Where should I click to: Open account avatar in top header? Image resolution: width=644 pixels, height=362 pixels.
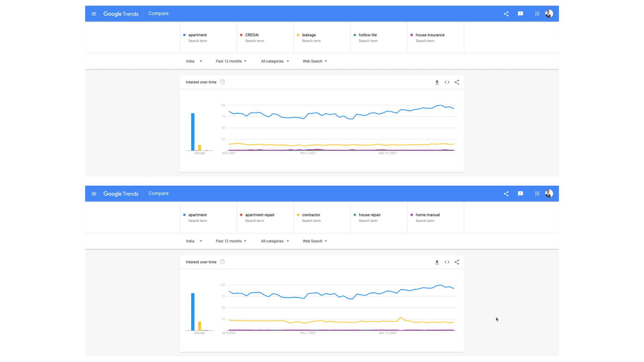(x=549, y=14)
